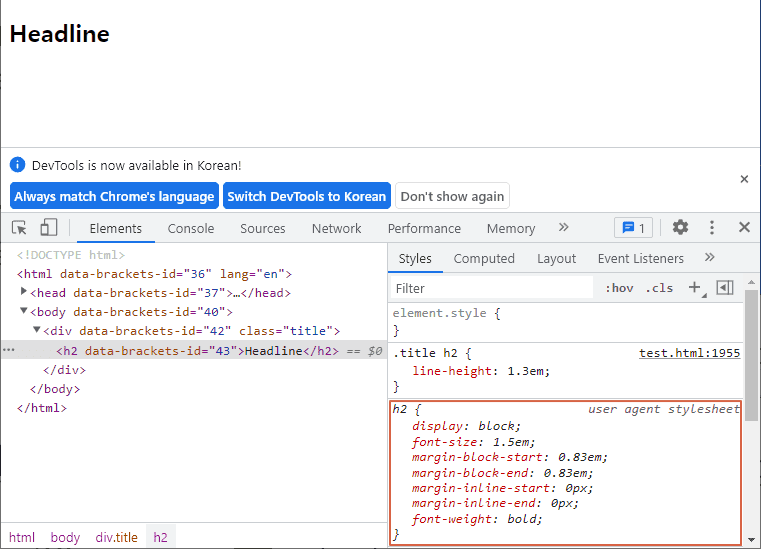Open the test.html:1955 source link
This screenshot has width=761, height=549.
tap(689, 353)
